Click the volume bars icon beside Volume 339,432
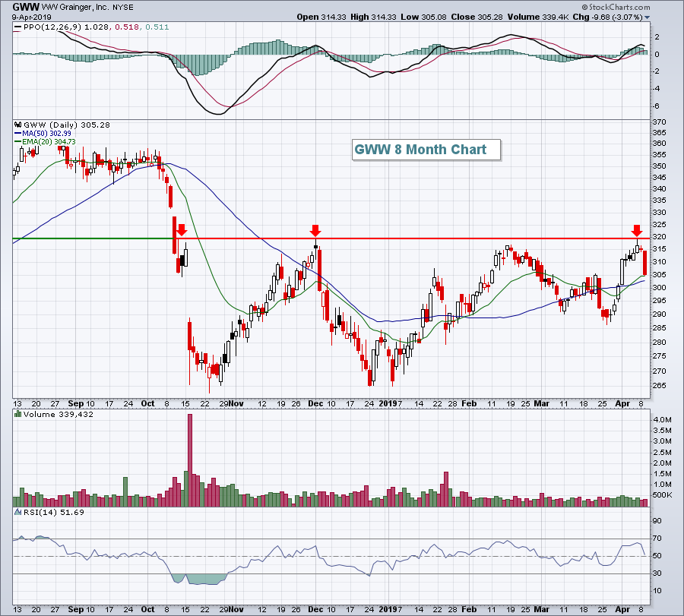The width and height of the screenshot is (684, 616). pos(18,414)
